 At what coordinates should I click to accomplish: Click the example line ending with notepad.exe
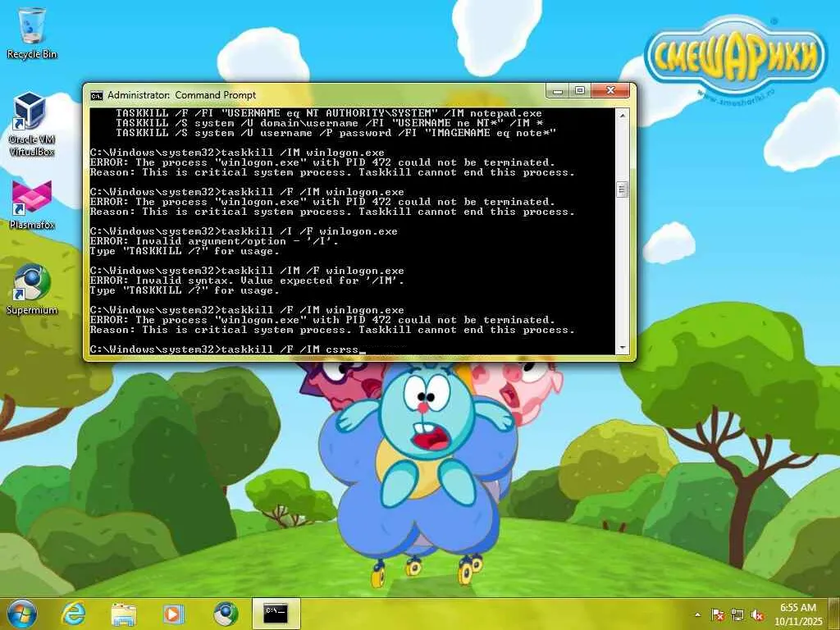click(x=329, y=113)
